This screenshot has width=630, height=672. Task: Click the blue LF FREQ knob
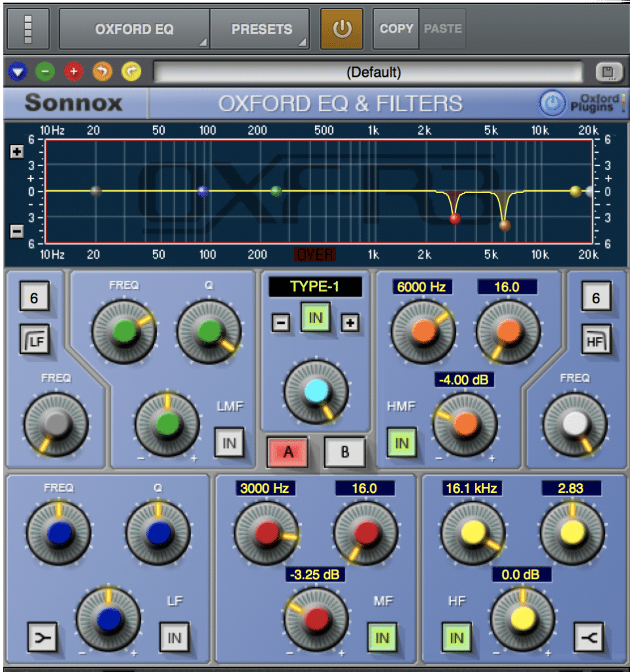click(x=58, y=533)
